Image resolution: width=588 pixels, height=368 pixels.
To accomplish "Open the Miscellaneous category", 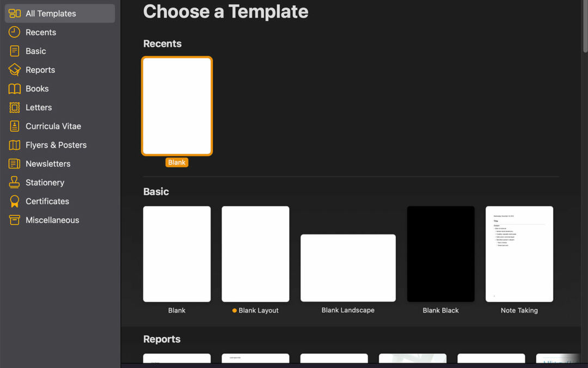I will point(52,220).
